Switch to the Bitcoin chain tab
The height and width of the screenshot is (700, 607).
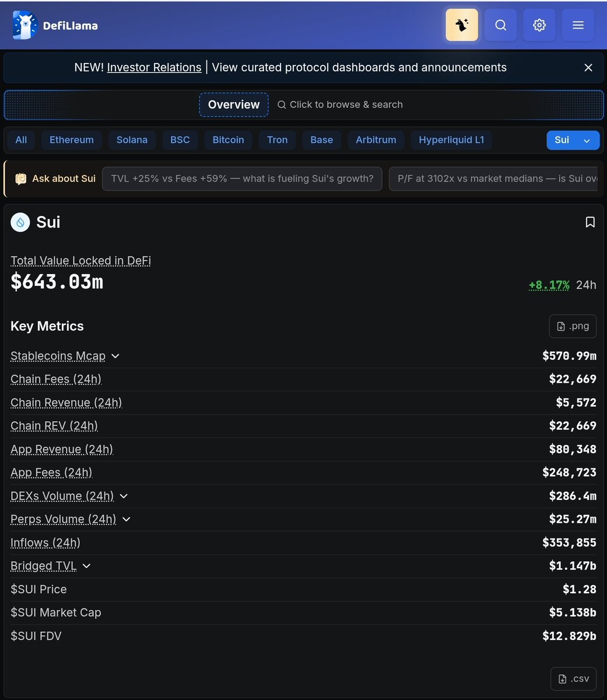pyautogui.click(x=229, y=140)
